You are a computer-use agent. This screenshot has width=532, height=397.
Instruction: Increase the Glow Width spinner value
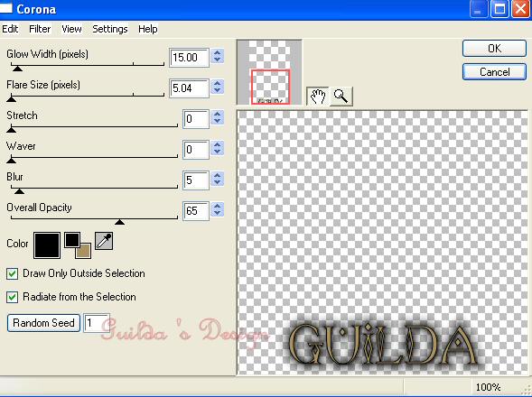click(x=217, y=53)
